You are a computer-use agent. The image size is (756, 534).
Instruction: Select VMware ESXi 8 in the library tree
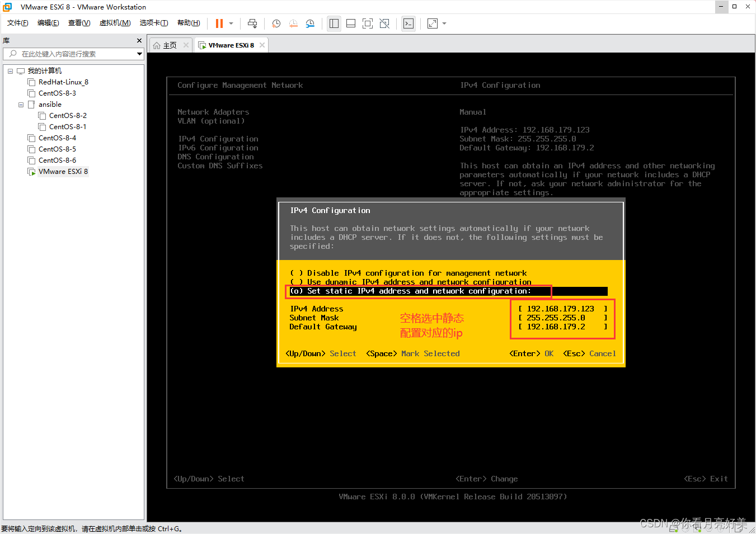coord(63,172)
